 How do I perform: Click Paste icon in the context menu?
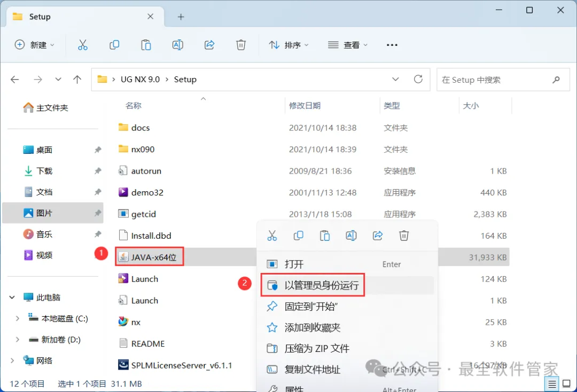coord(325,236)
